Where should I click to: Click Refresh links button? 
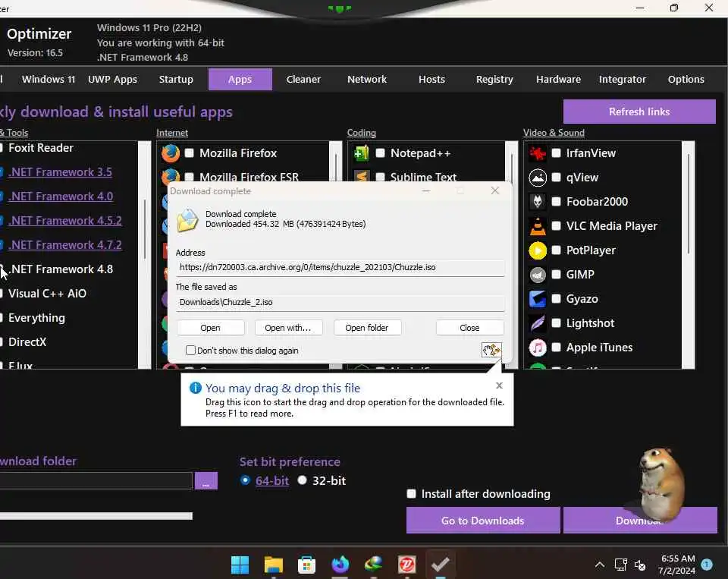click(x=639, y=112)
